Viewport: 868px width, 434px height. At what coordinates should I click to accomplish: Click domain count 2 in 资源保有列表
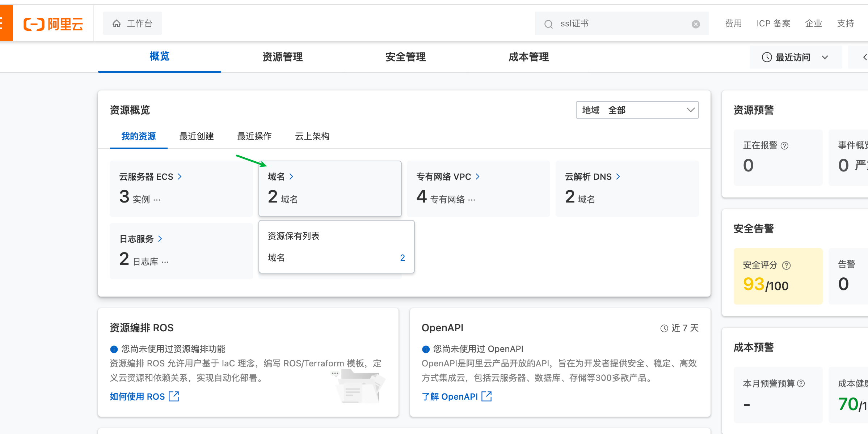(402, 258)
